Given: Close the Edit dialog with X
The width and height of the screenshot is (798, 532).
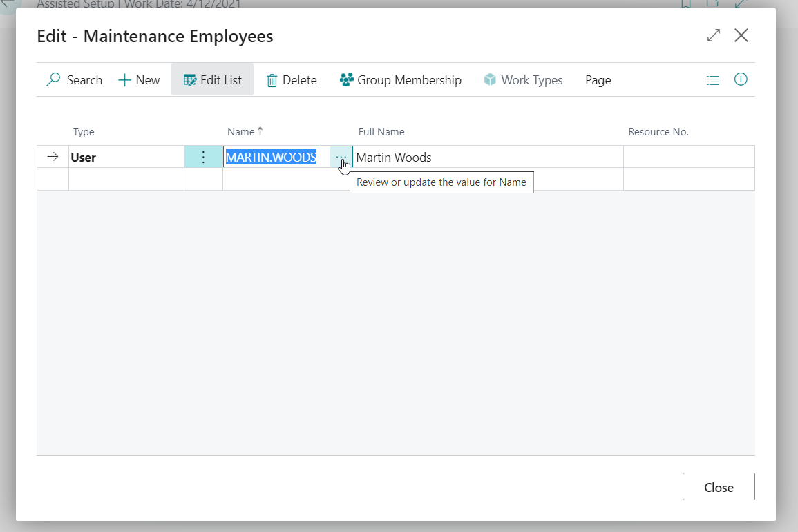Looking at the screenshot, I should click(741, 35).
